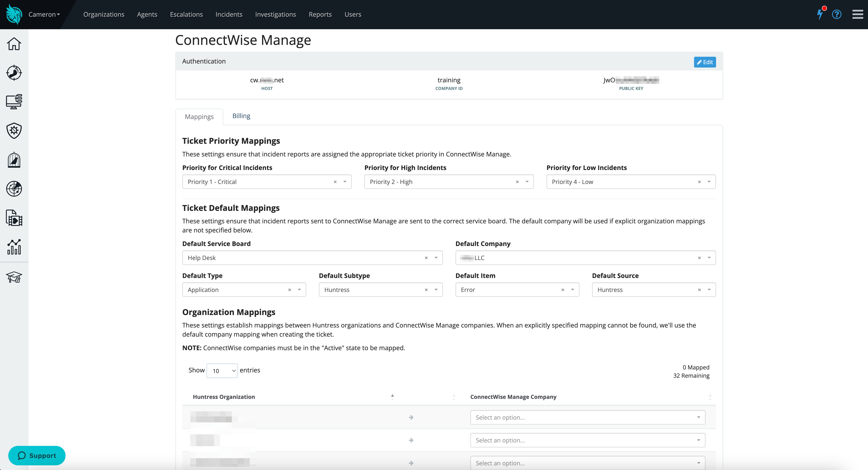Expand Priority 1 - Critical dropdown
Screen dimensions: 868x470
pos(345,182)
